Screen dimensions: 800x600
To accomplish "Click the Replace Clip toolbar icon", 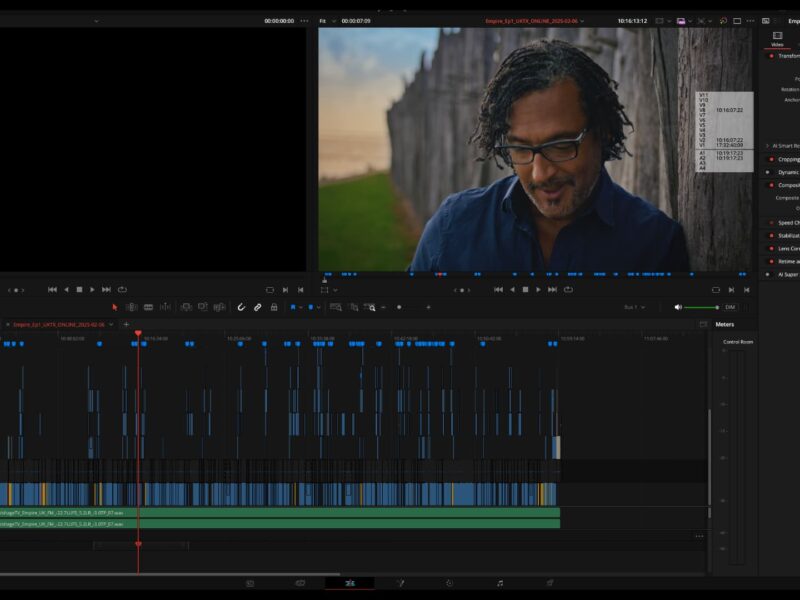I will [219, 307].
